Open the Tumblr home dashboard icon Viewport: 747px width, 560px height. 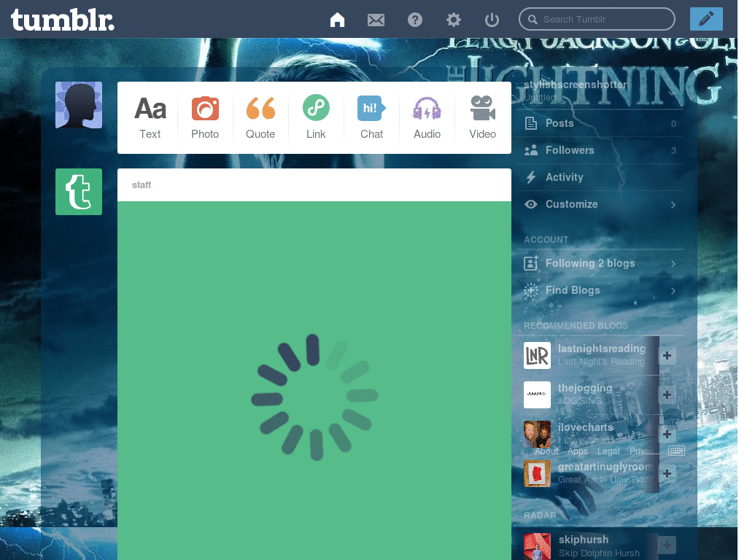click(x=337, y=20)
